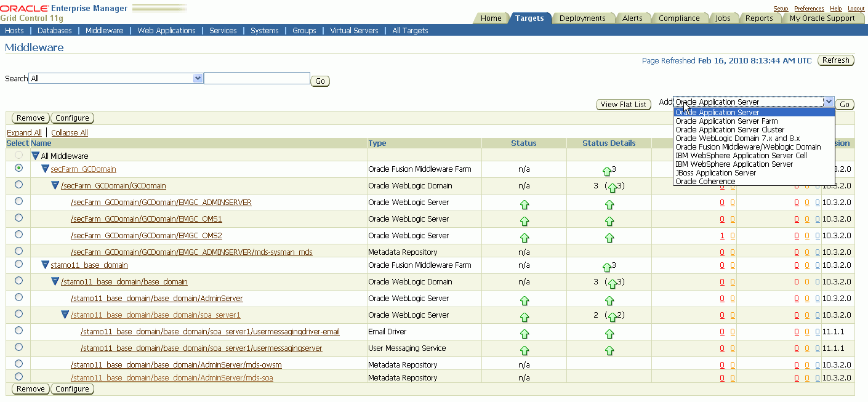Select radio button for EMGC_OMS2 row
This screenshot has width=868, height=402.
point(18,235)
